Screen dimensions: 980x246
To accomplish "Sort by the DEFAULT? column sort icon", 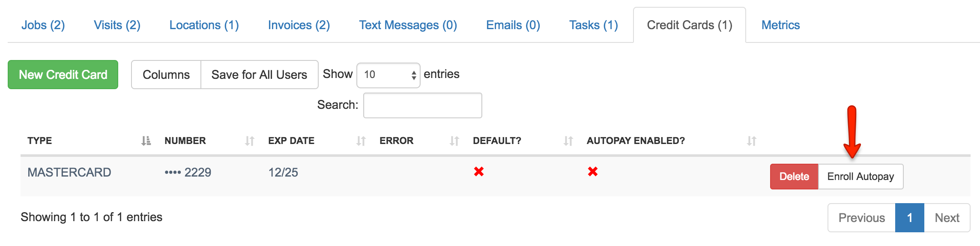I will point(568,141).
